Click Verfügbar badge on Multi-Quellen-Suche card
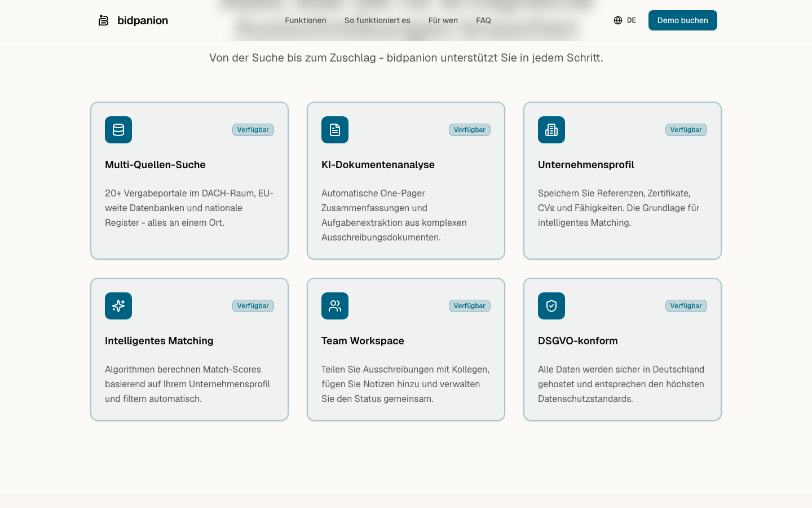The width and height of the screenshot is (812, 508). [x=253, y=130]
